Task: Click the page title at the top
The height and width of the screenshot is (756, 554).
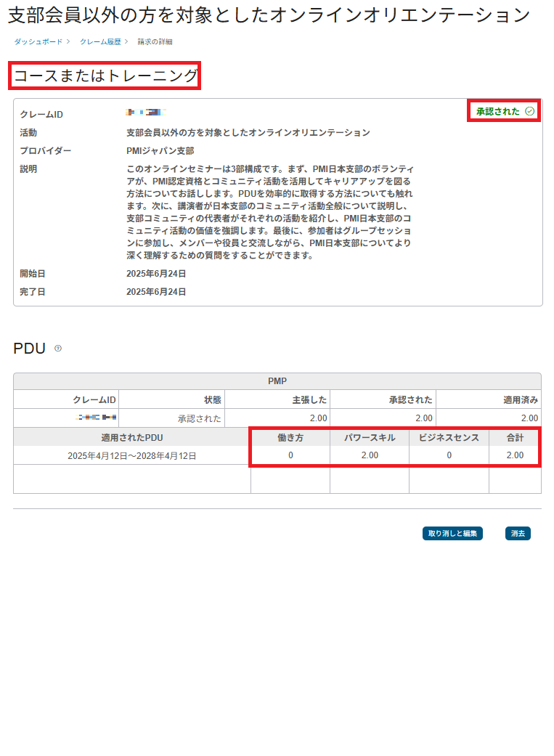Action: (x=269, y=15)
